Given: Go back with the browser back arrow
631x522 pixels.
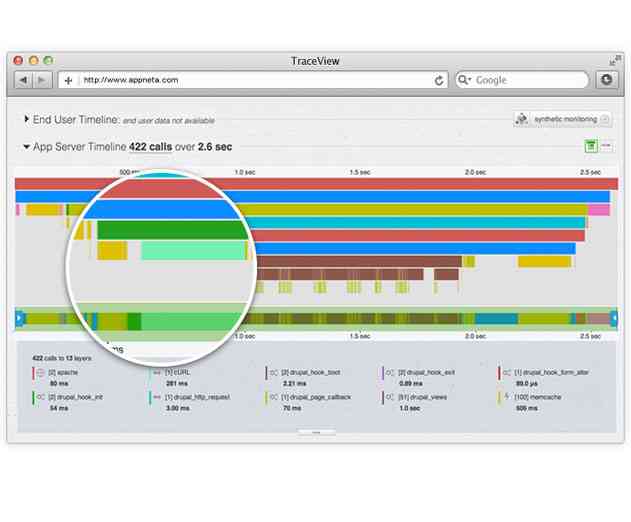Looking at the screenshot, I should click(x=24, y=80).
